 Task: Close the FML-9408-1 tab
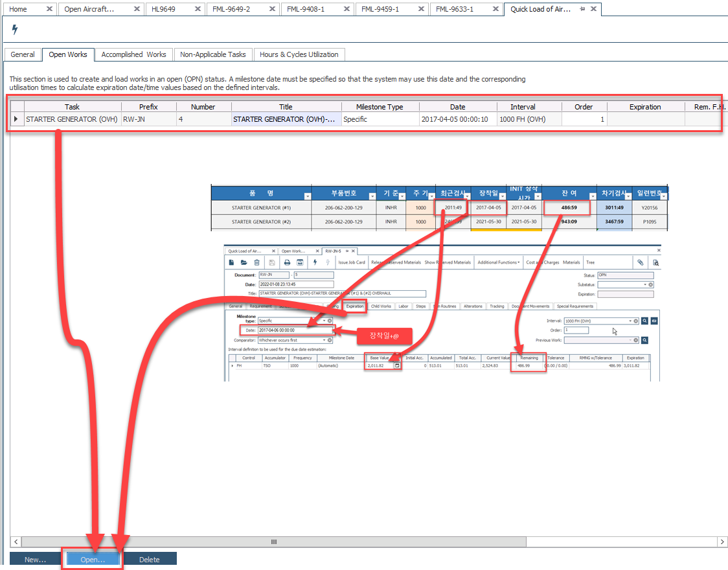347,10
